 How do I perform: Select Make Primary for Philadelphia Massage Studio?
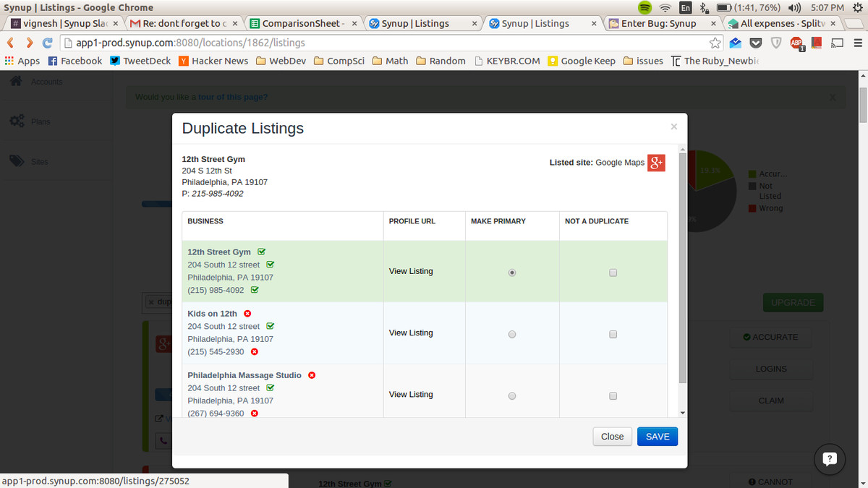[512, 395]
